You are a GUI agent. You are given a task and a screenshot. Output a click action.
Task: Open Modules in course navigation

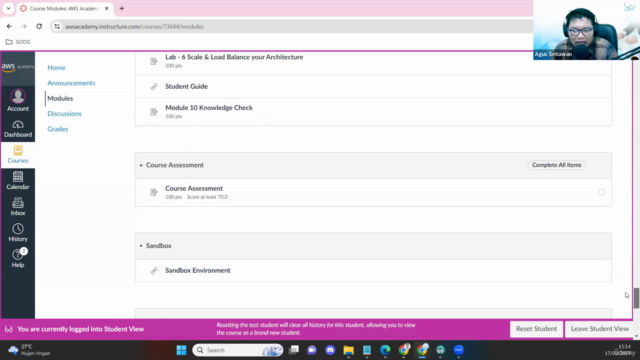pyautogui.click(x=60, y=98)
